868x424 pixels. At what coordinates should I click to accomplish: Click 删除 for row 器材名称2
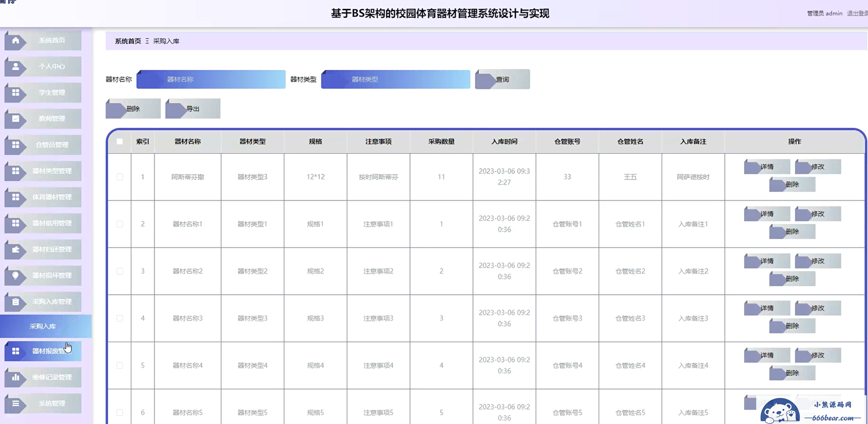792,279
